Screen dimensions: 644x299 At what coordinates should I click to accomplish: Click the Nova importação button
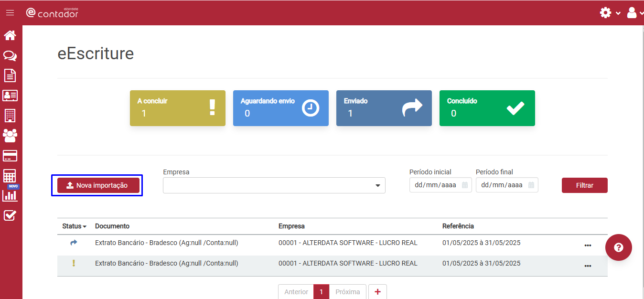click(x=98, y=185)
